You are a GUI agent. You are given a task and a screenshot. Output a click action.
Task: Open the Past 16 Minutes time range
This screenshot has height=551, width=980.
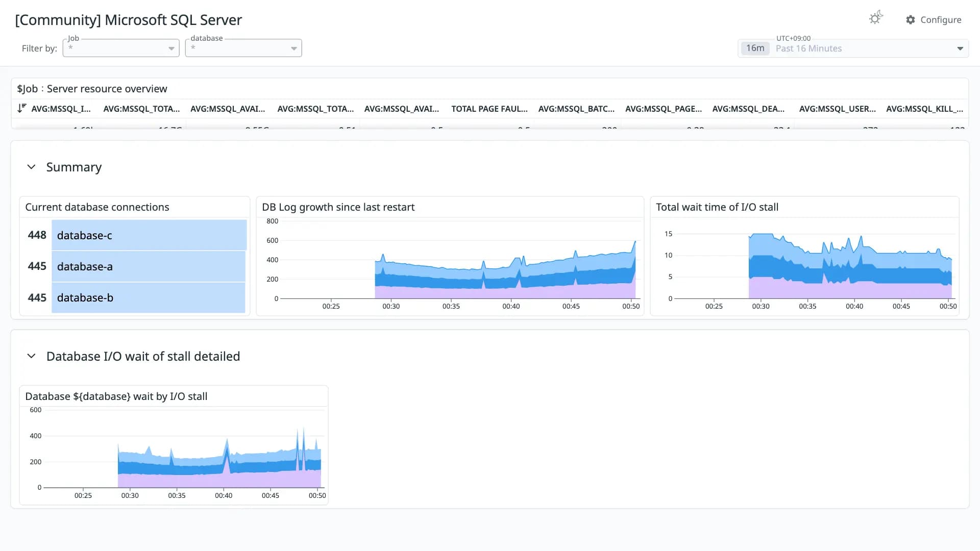click(853, 48)
